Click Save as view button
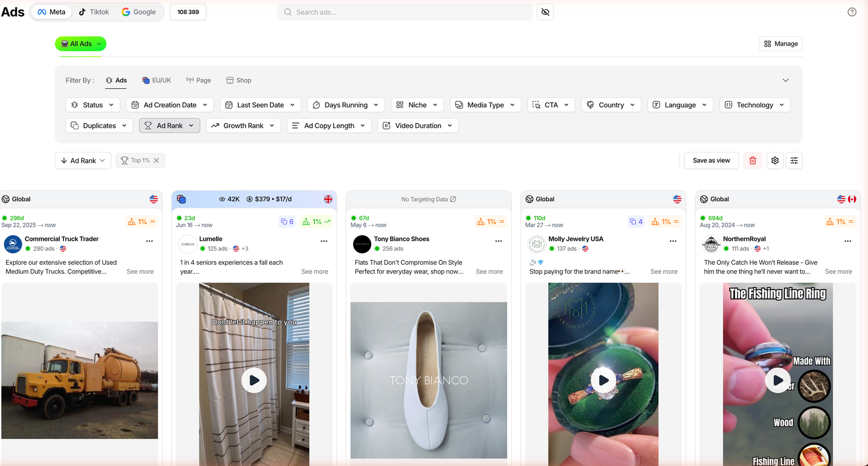The width and height of the screenshot is (868, 466). click(x=711, y=161)
